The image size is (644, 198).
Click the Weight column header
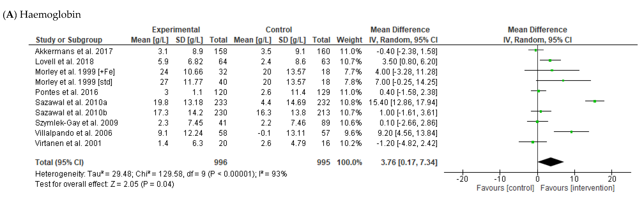pos(349,40)
